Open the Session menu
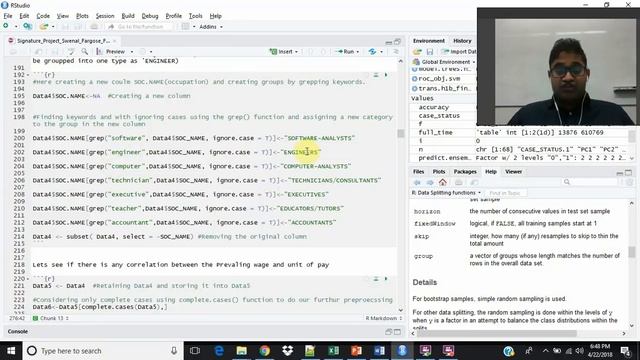Screen dimensions: 640x360 click(x=105, y=16)
